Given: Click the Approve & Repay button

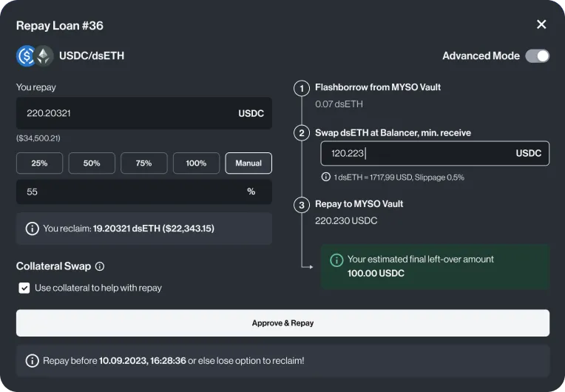Looking at the screenshot, I should 282,323.
